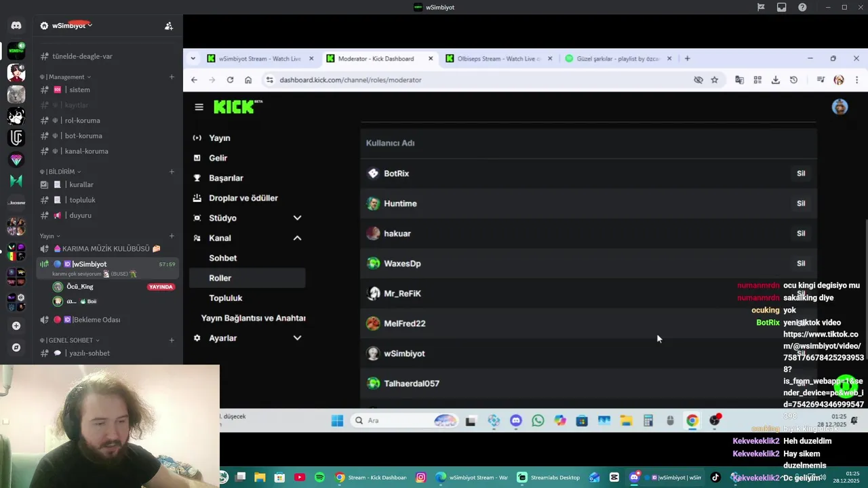
Task: Switch to wSimbiyot Stream browser tab
Action: tap(261, 59)
